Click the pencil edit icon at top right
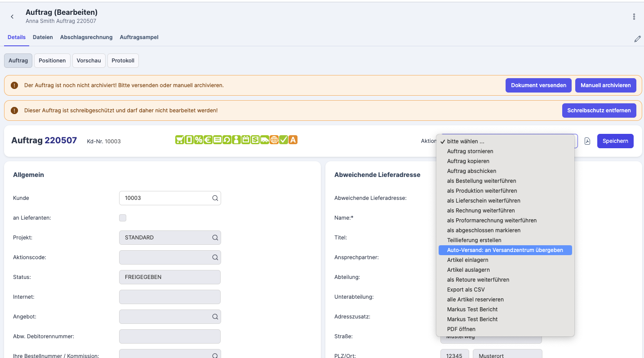Viewport: 644px width, 358px height. (x=637, y=39)
